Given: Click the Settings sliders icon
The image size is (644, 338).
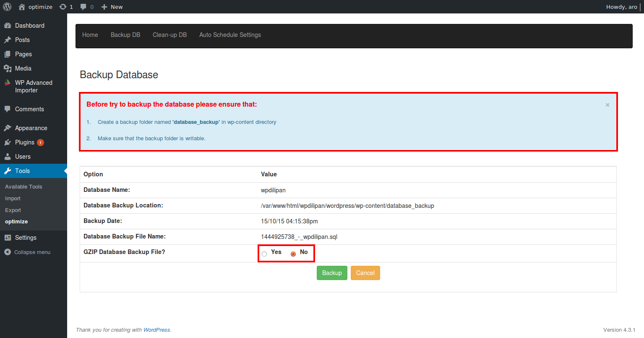Looking at the screenshot, I should tap(8, 238).
